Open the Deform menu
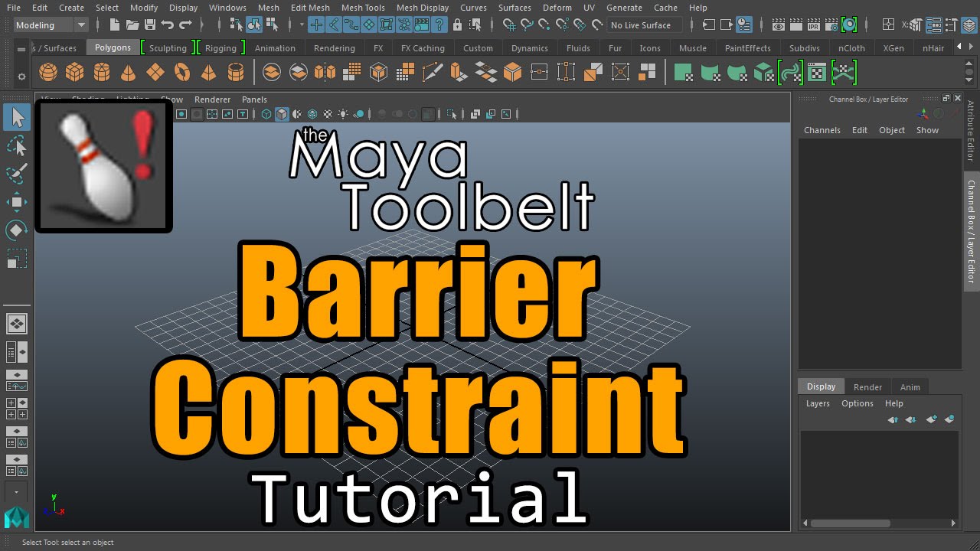The width and height of the screenshot is (980, 551). (x=557, y=8)
